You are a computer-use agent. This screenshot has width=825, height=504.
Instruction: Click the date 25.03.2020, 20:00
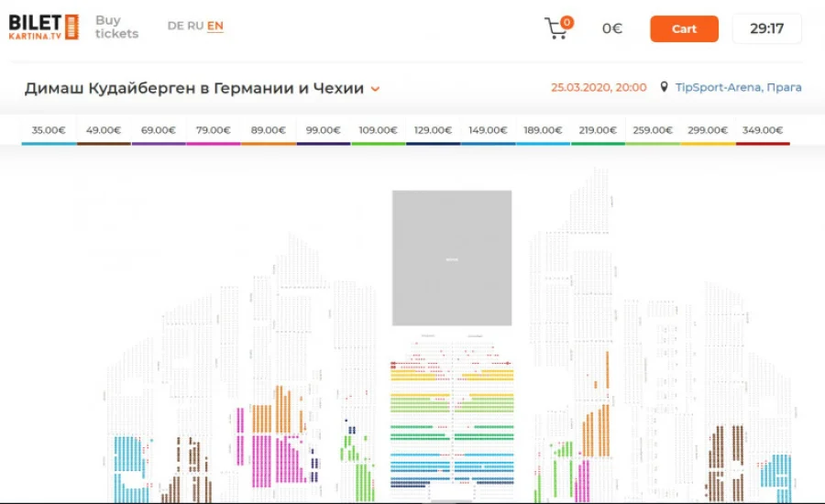coord(599,87)
